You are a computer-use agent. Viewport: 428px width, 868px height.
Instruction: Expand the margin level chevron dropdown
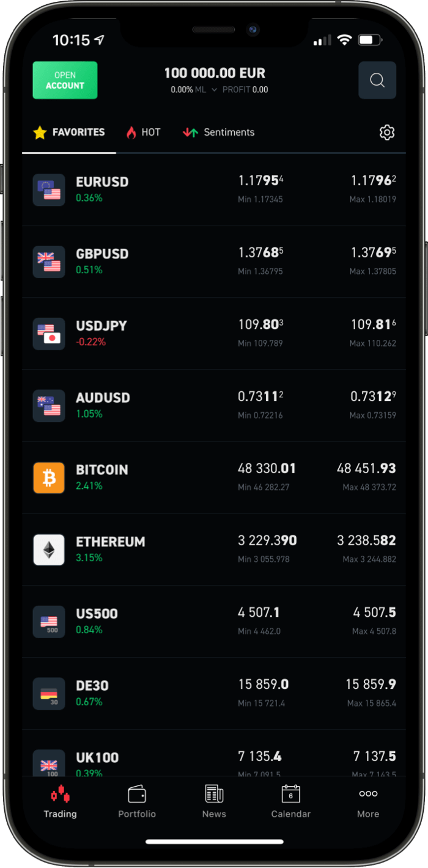coord(214,90)
